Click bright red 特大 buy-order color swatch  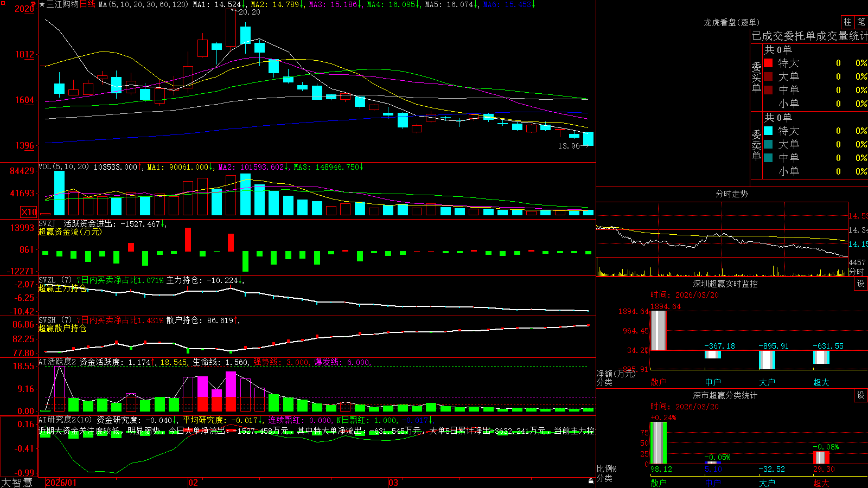click(768, 63)
